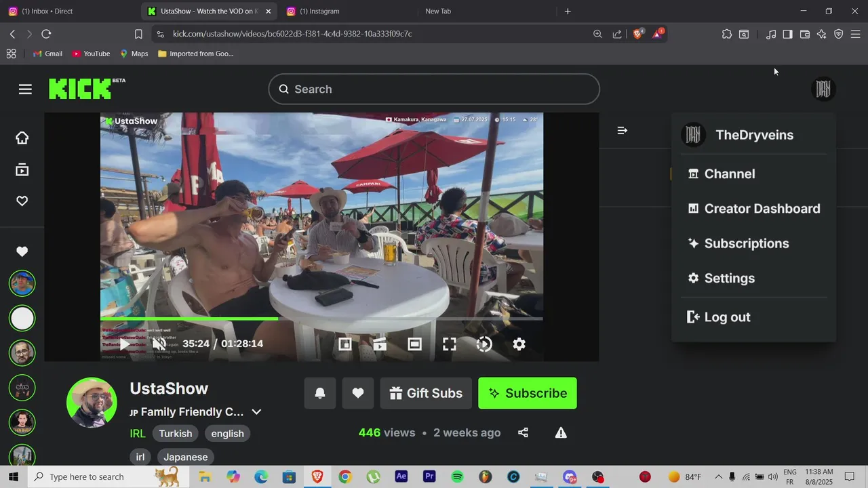The height and width of the screenshot is (488, 868).
Task: Go to the Kick home logo
Action: click(80, 89)
